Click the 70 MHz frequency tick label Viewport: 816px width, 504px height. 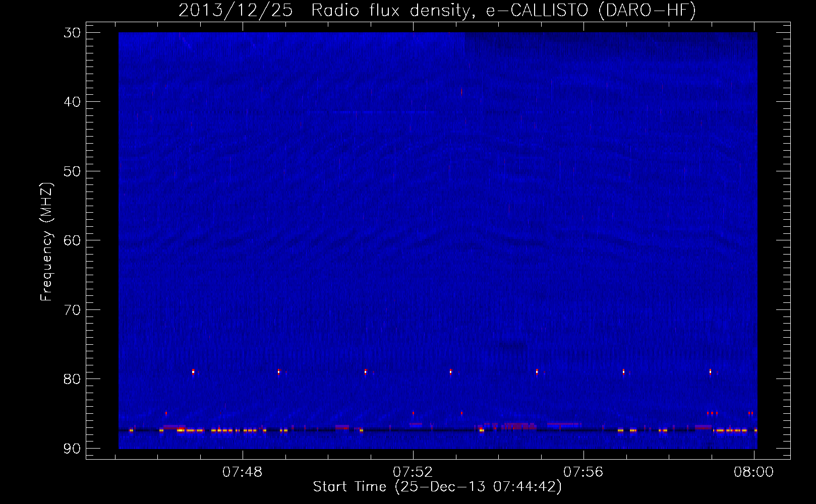(73, 310)
